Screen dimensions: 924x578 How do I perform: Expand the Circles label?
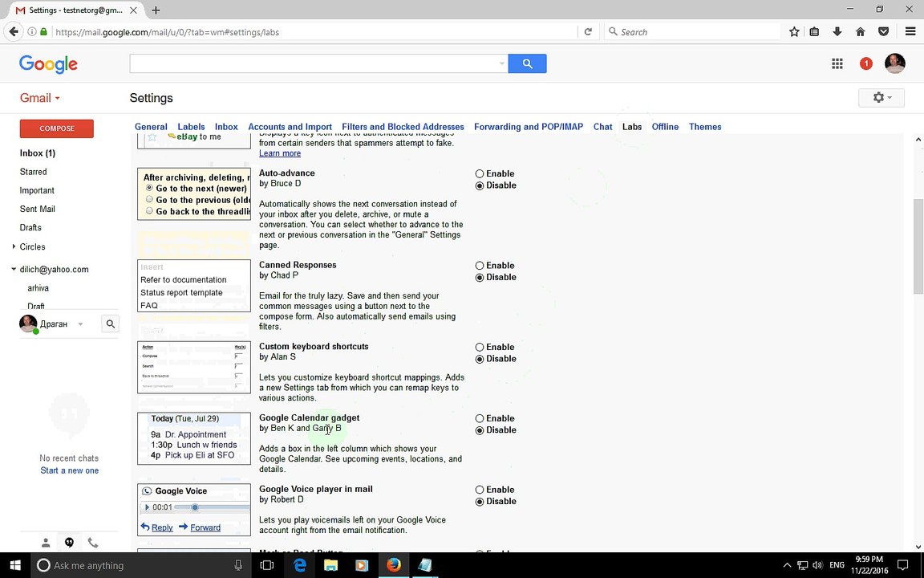14,246
